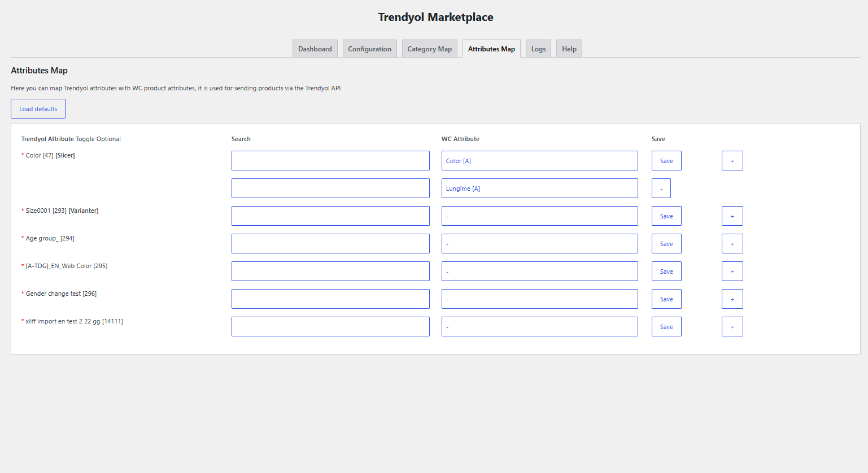Go to the Logs tab

538,49
